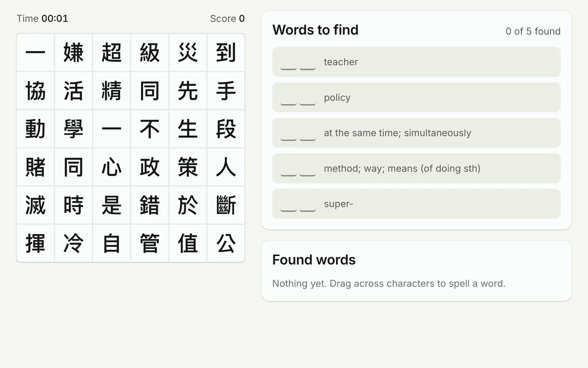Select the 公 character tile
588x368 pixels.
pos(226,243)
